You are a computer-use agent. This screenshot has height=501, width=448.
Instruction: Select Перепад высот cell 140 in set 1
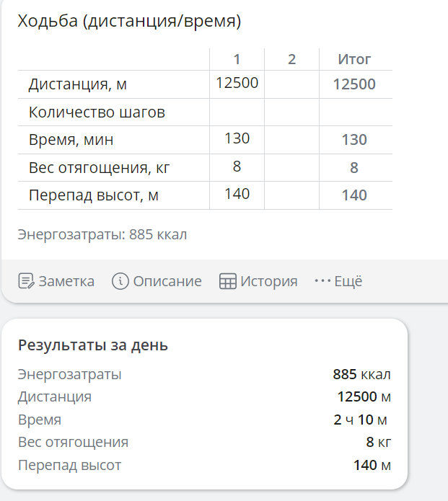pos(237,195)
